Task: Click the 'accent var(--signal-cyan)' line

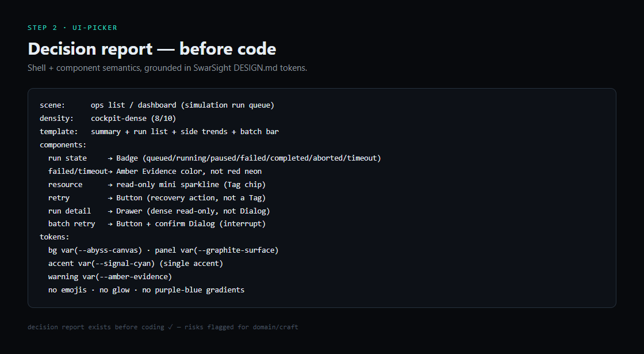Action: [136, 263]
